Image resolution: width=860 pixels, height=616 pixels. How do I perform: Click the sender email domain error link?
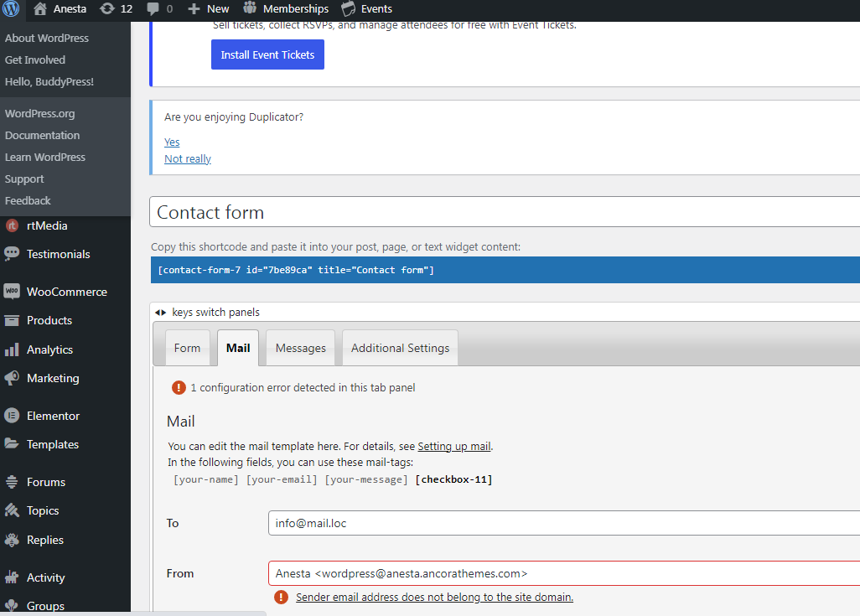[434, 597]
